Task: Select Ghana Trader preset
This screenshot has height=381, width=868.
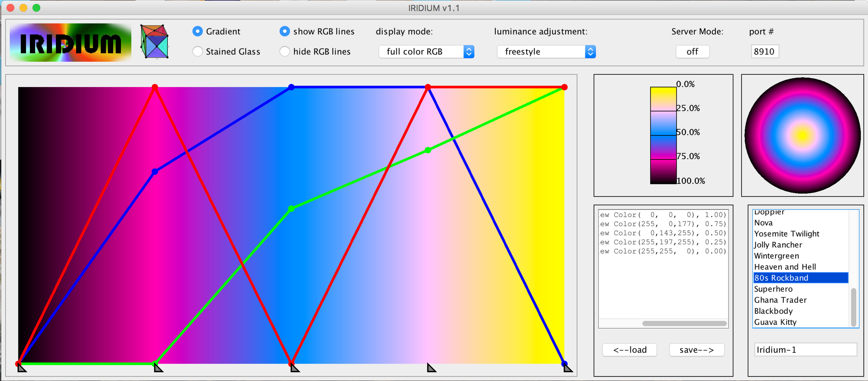Action: pos(801,300)
